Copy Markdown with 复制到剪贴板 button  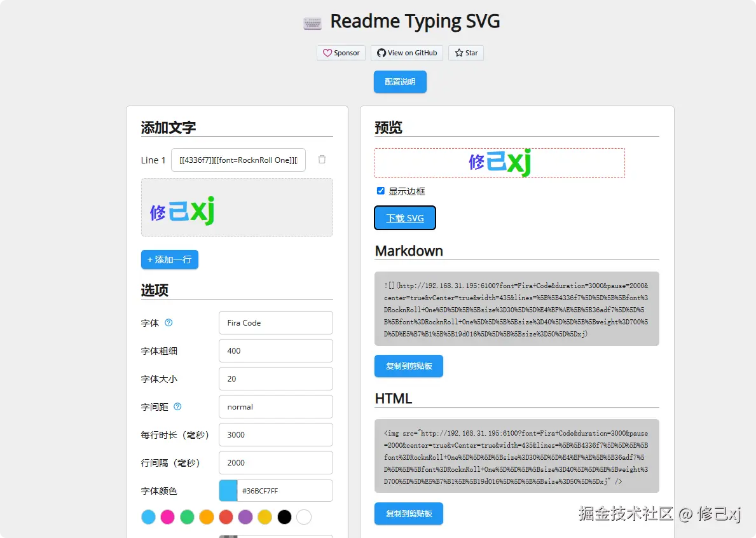pos(409,366)
